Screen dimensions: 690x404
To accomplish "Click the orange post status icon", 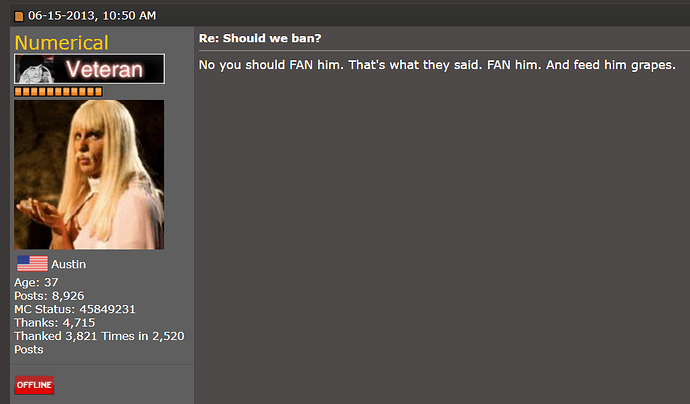I will [x=19, y=16].
